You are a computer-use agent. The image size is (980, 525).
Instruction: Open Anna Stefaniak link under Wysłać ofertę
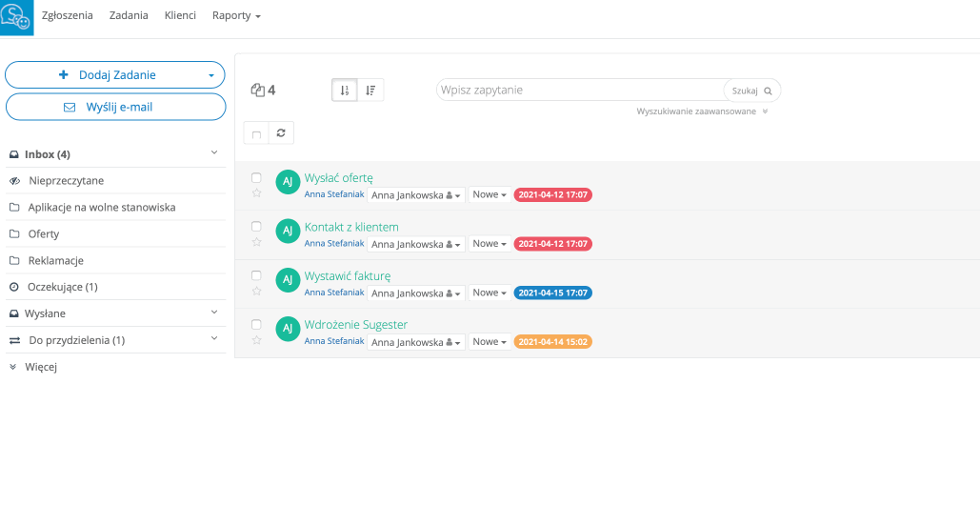coord(334,194)
